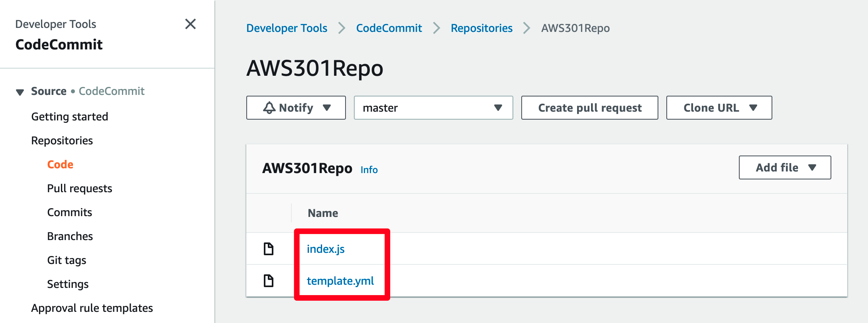
Task: Open Getting started in sidebar
Action: [70, 116]
